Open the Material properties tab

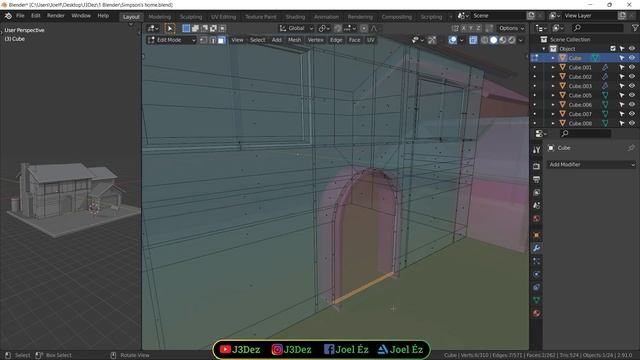click(536, 313)
